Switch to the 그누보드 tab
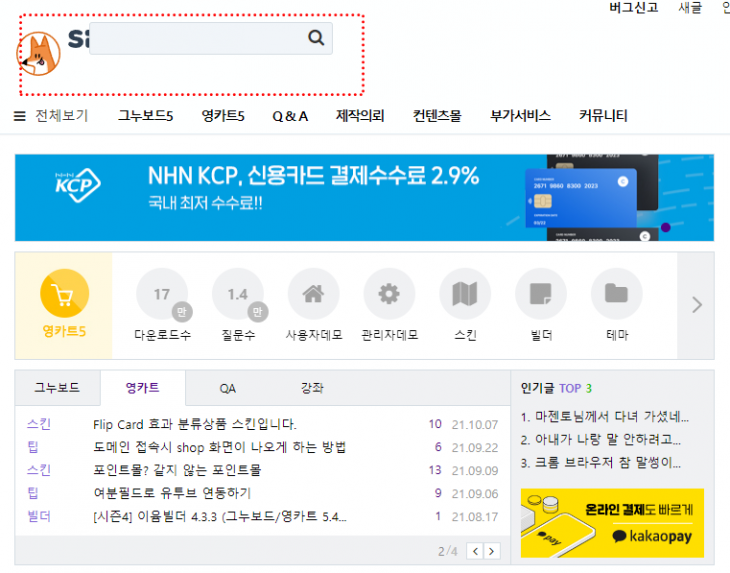 [57, 387]
